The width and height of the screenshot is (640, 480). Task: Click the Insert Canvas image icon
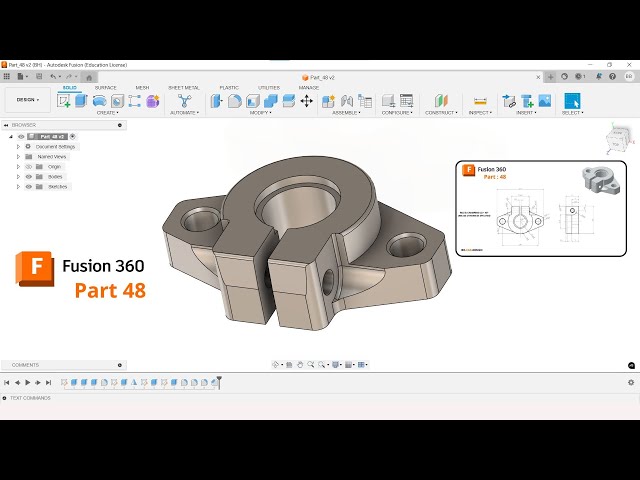(x=545, y=101)
